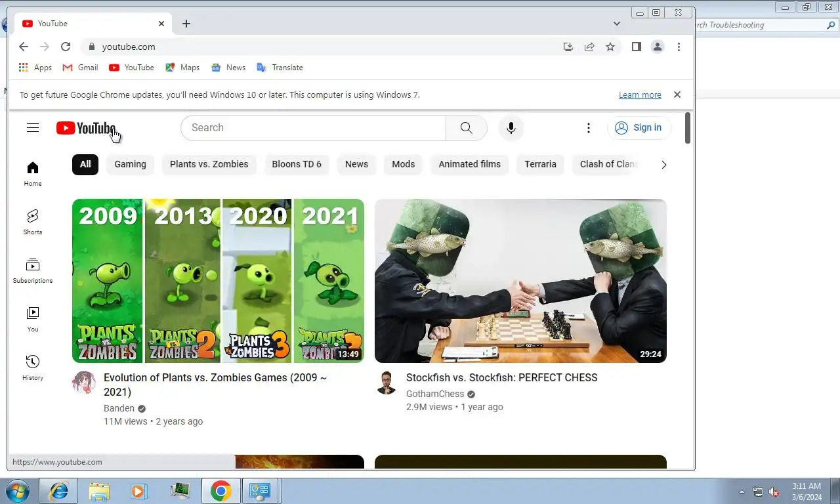Open YouTube settings three-dot menu
840x504 pixels.
[x=589, y=128]
